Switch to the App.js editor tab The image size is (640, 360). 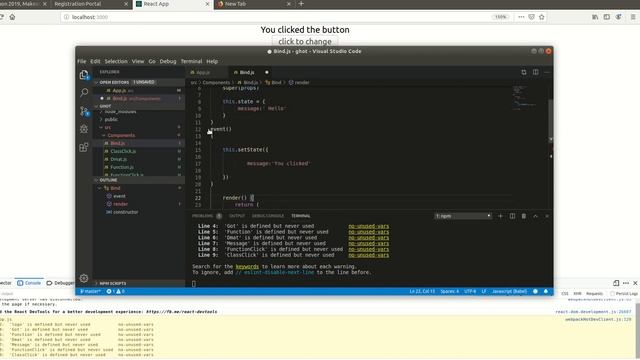coord(207,72)
